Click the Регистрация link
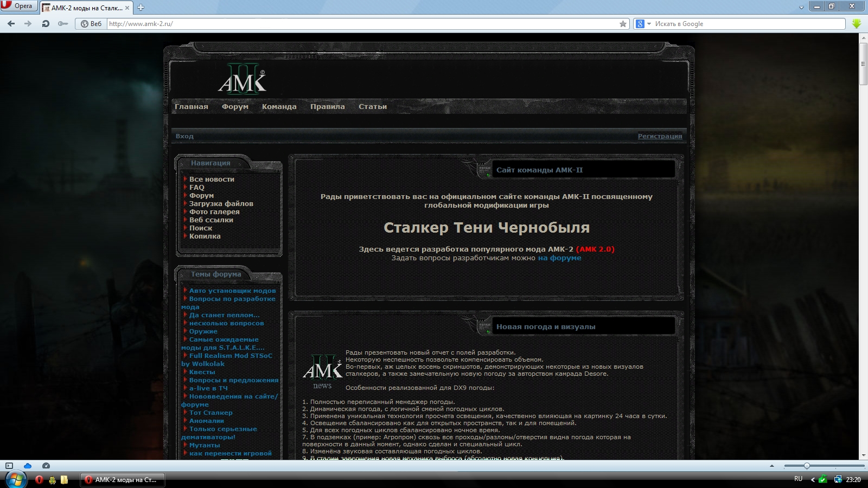The height and width of the screenshot is (488, 868). pos(660,136)
